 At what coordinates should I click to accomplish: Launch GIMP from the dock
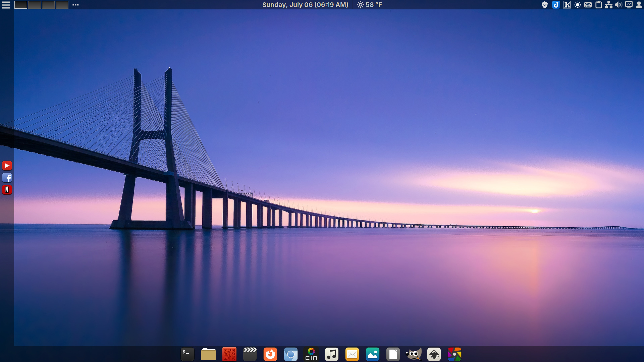point(414,354)
